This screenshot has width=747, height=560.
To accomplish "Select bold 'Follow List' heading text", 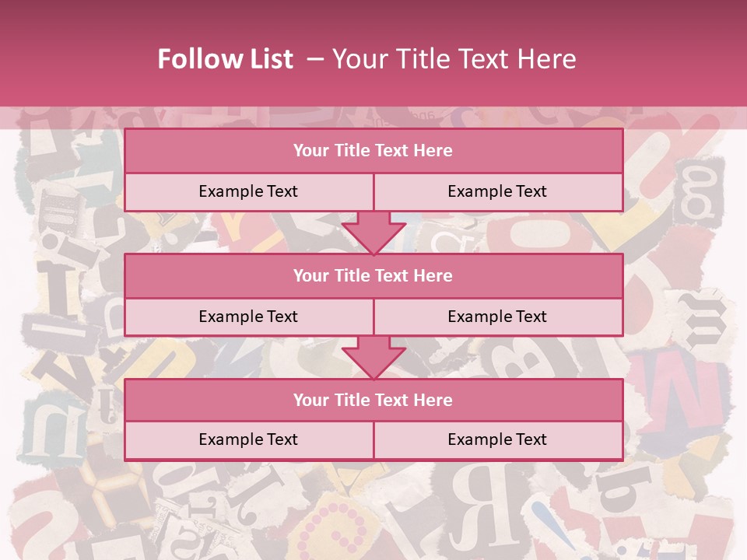I will click(x=225, y=59).
